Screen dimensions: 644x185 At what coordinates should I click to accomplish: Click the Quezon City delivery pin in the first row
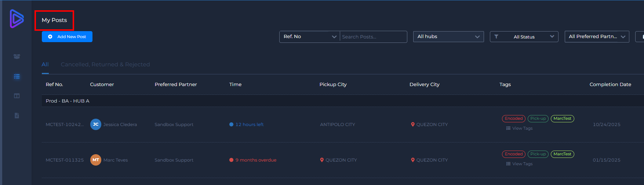coord(413,125)
